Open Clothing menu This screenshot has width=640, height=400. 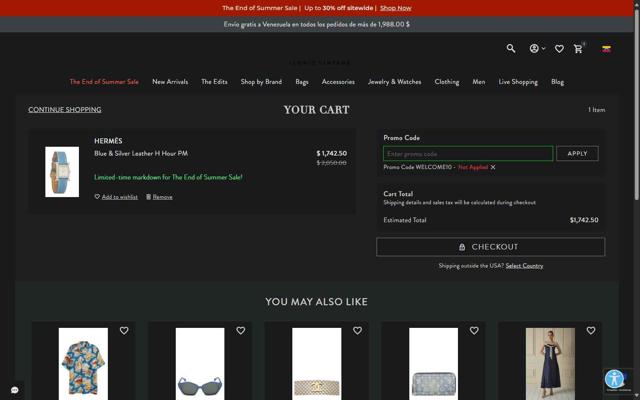coord(447,82)
